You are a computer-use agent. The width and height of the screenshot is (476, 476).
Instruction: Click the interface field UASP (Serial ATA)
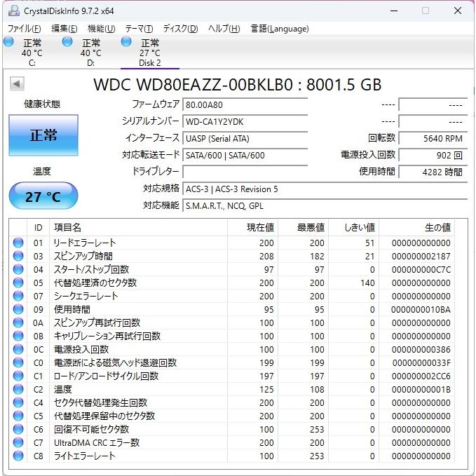[245, 138]
